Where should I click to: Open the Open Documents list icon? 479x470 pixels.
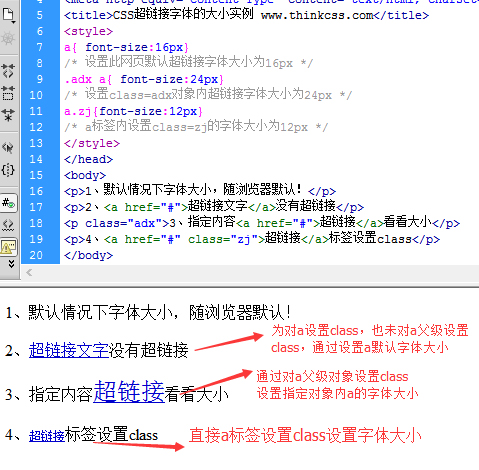(8, 15)
